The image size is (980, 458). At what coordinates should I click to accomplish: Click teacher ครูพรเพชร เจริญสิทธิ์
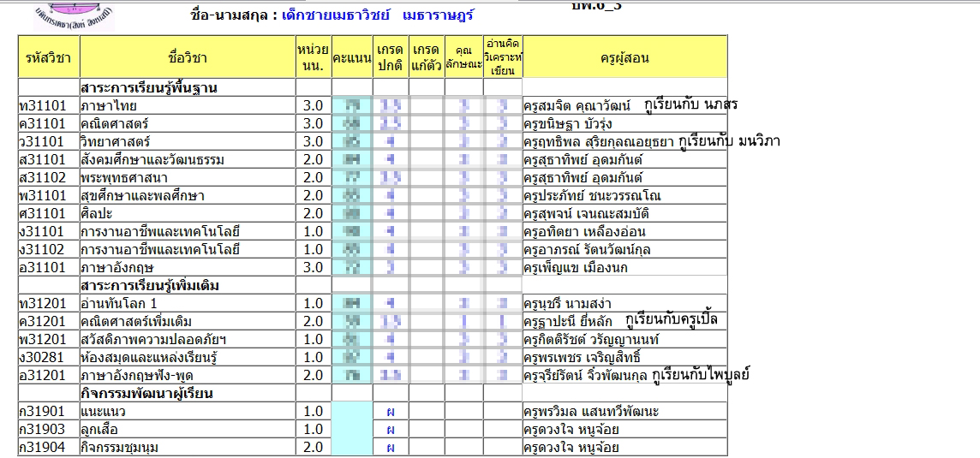582,358
